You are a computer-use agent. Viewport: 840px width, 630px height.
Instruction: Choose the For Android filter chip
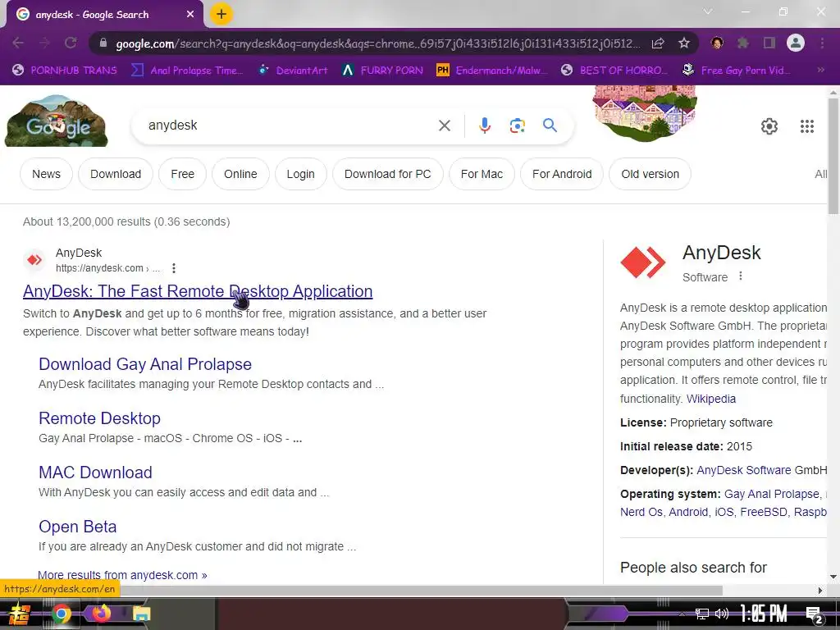[562, 174]
